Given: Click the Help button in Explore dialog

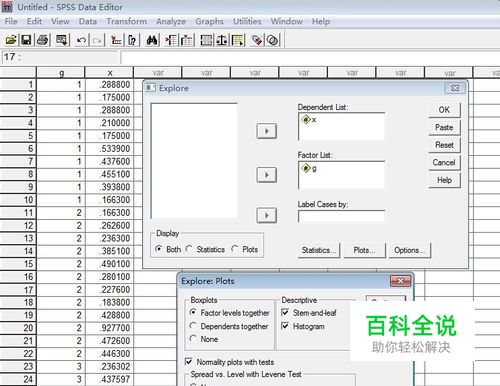Looking at the screenshot, I should (444, 180).
